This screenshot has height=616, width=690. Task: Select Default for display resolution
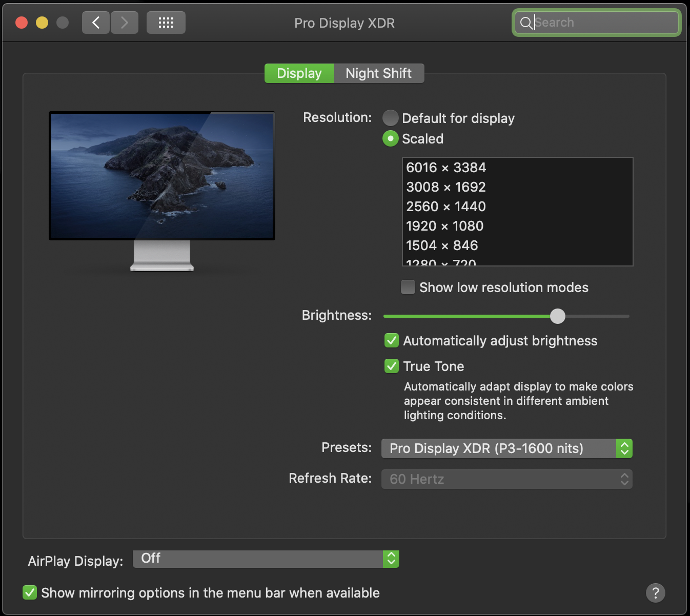pyautogui.click(x=391, y=118)
